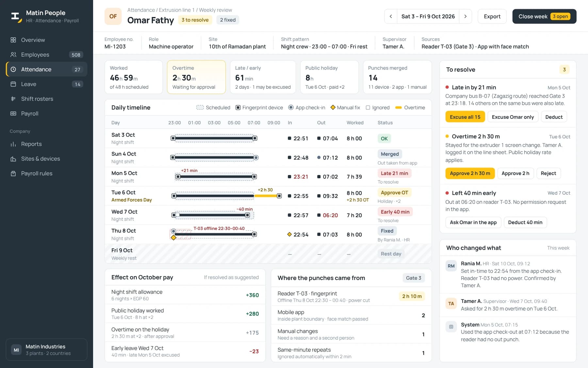Go to previous week arrow

point(391,16)
